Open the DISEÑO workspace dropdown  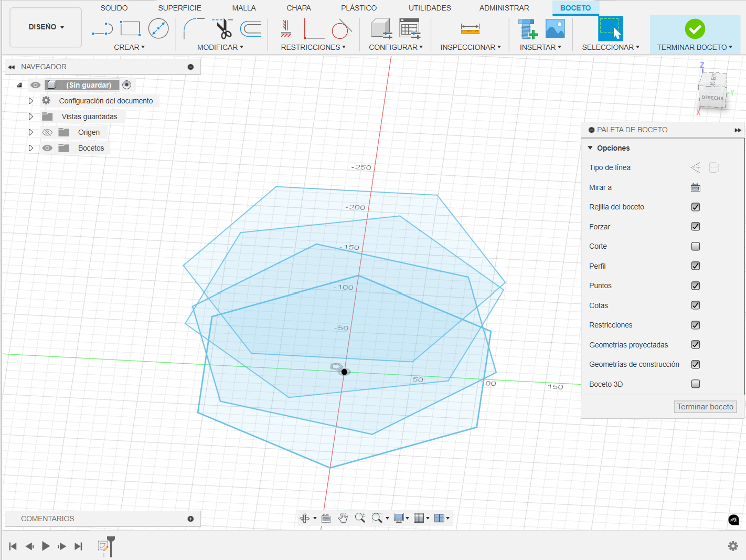(46, 27)
